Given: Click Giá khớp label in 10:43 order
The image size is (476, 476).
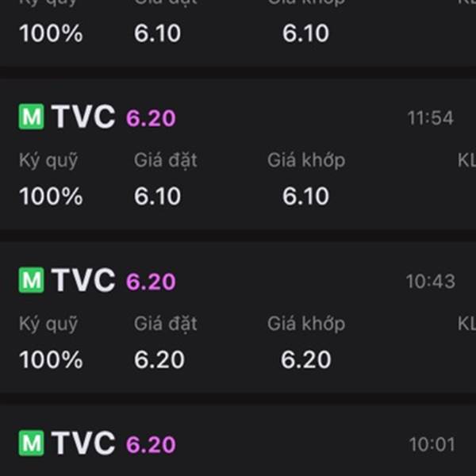Looking at the screenshot, I should click(x=306, y=324).
